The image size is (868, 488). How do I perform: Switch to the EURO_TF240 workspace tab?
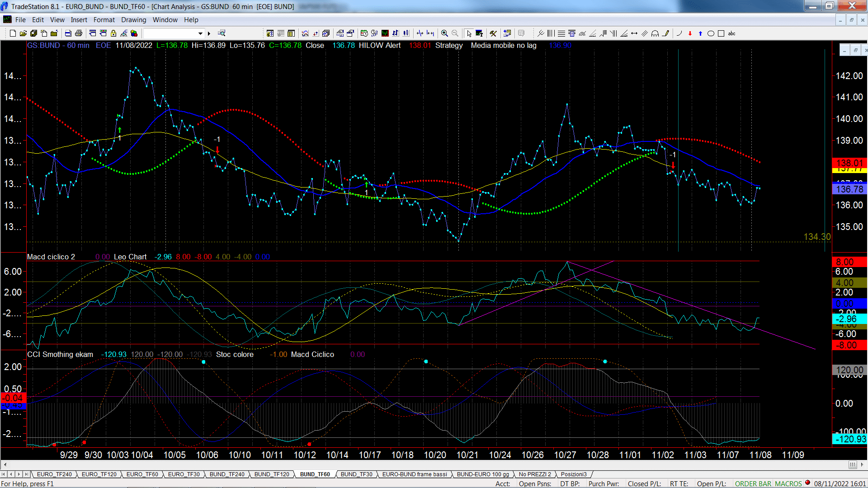pos(54,474)
